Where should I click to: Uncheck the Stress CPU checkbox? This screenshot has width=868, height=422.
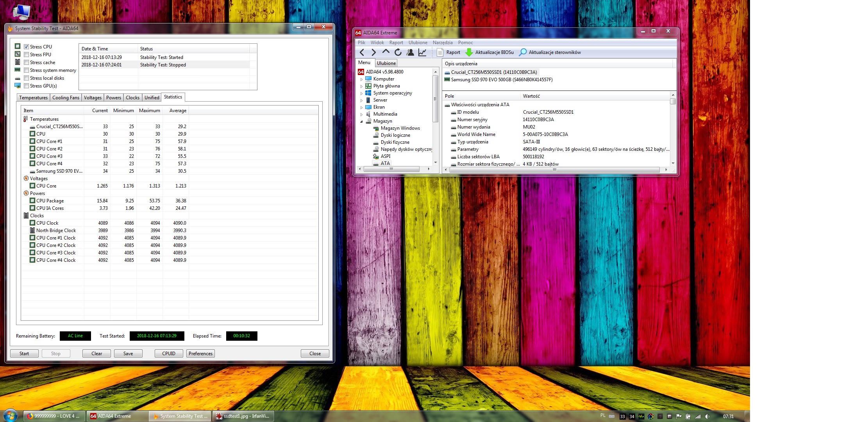[x=27, y=47]
